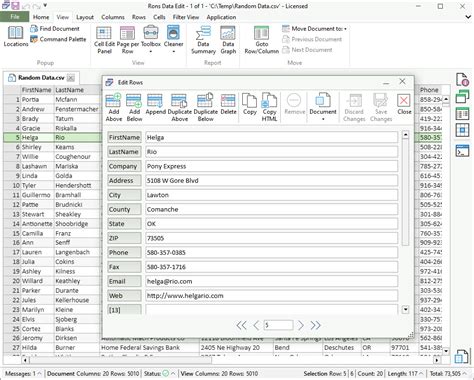The width and height of the screenshot is (474, 380).
Task: Go to the first row with double-left arrow
Action: point(241,325)
